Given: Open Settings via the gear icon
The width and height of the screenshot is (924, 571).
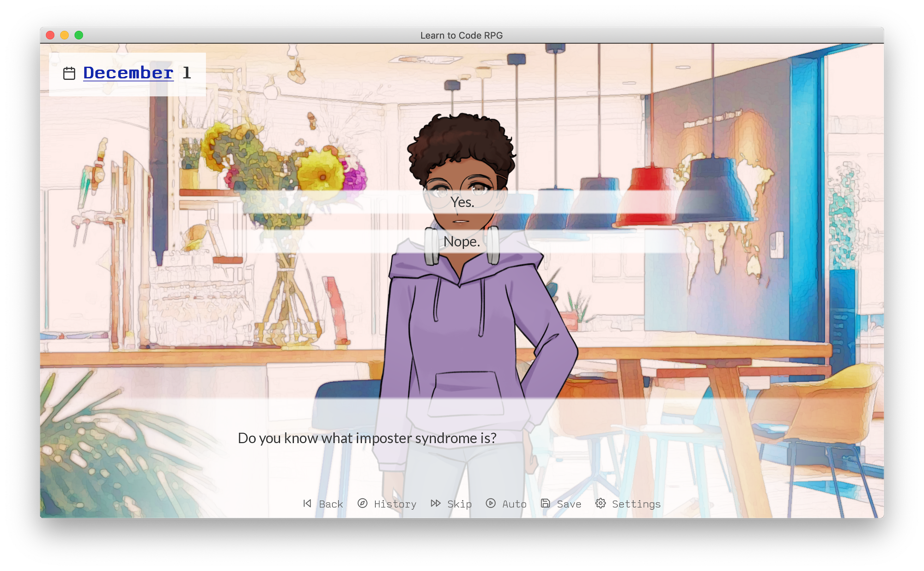Looking at the screenshot, I should click(602, 504).
